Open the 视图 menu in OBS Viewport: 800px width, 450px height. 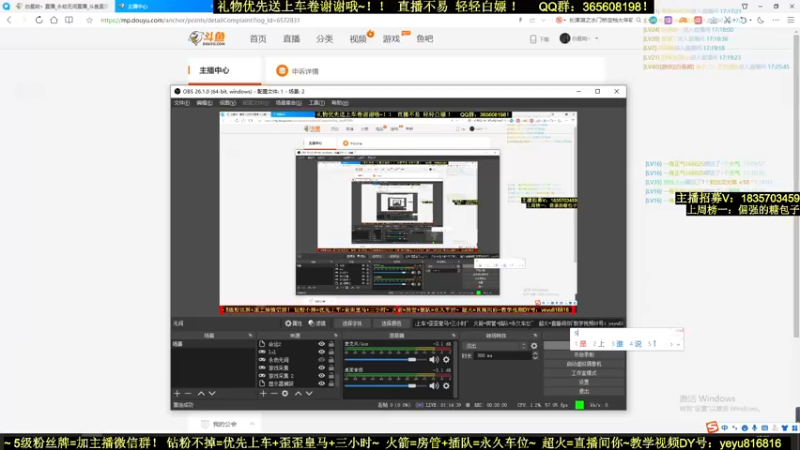(227, 103)
